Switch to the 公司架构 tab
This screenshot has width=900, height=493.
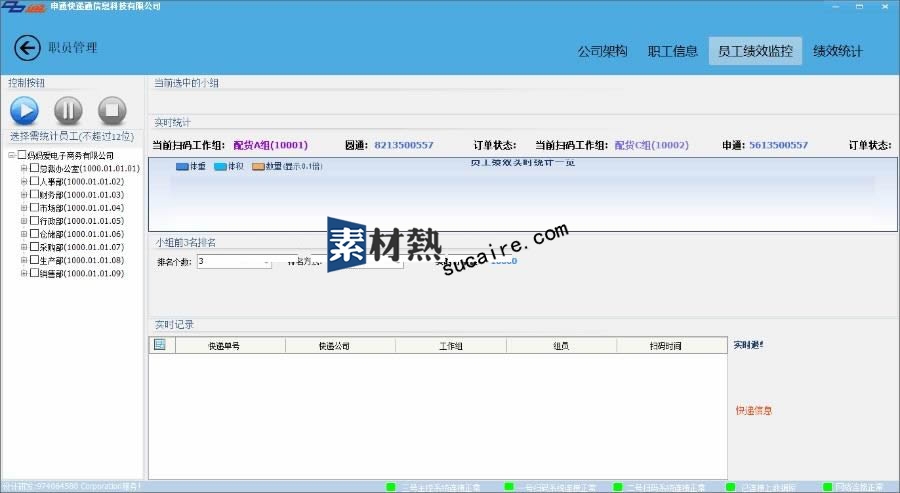(x=602, y=51)
